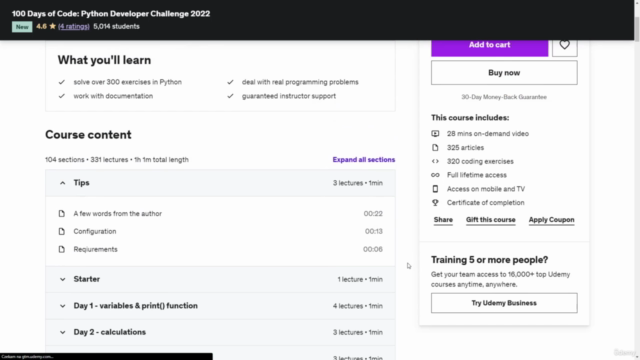Click Gift this course link
Image resolution: width=640 pixels, height=360 pixels.
491,220
